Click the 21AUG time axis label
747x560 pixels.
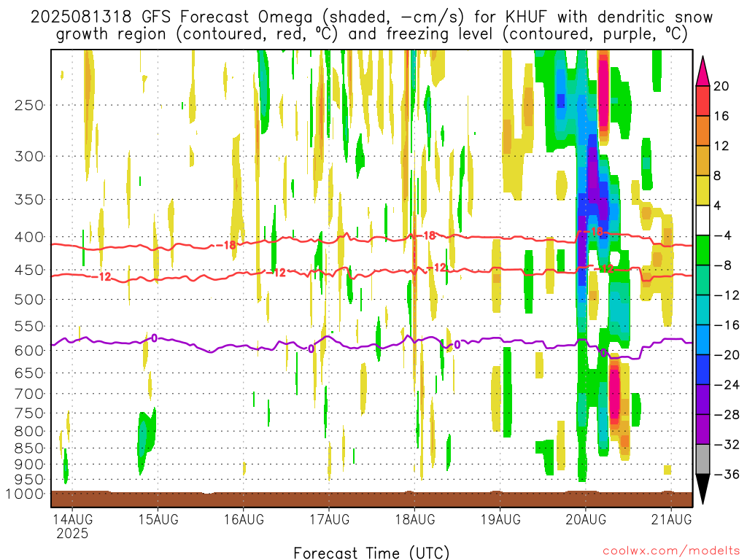point(671,519)
